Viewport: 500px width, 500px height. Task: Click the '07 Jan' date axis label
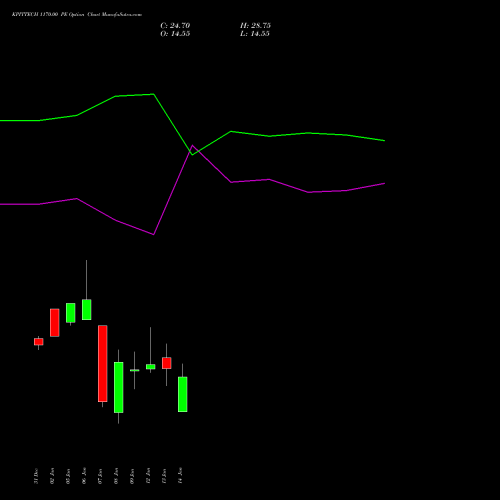point(100,476)
